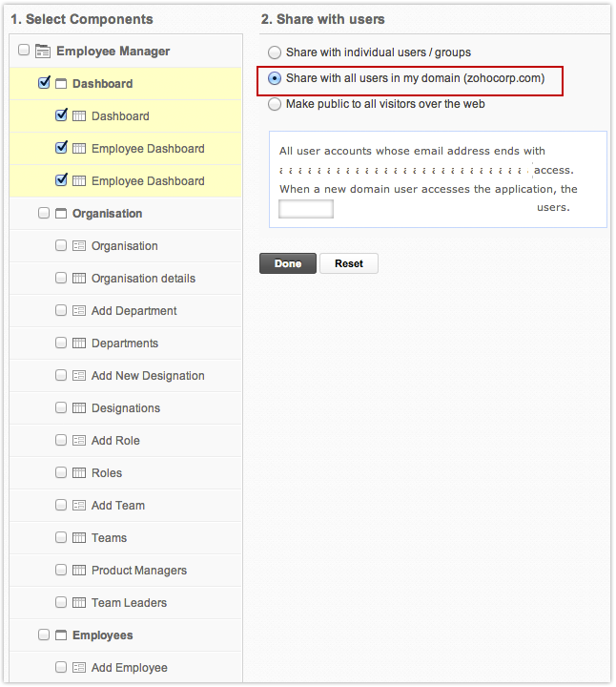Screen dimensions: 616x687
Task: Click the Product Managers report icon
Action: click(79, 570)
